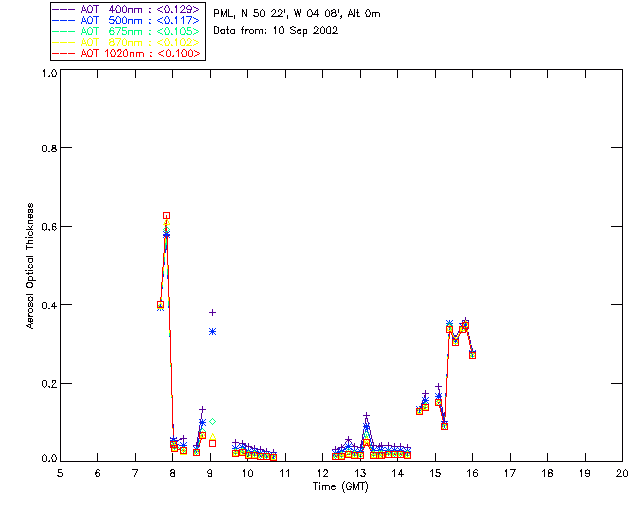Image resolution: width=640 pixels, height=512 pixels.
Task: Click the x-axis tick label 18
Action: click(547, 473)
